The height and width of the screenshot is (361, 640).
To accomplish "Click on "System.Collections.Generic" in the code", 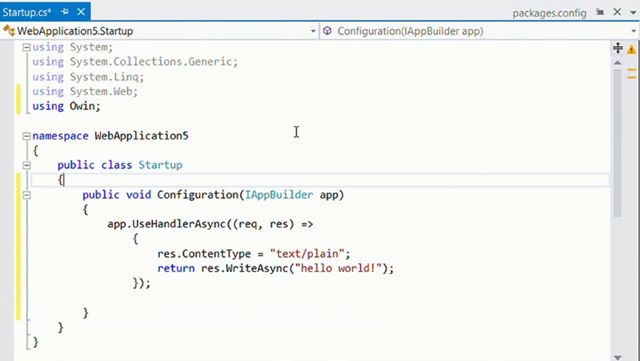I will (151, 62).
